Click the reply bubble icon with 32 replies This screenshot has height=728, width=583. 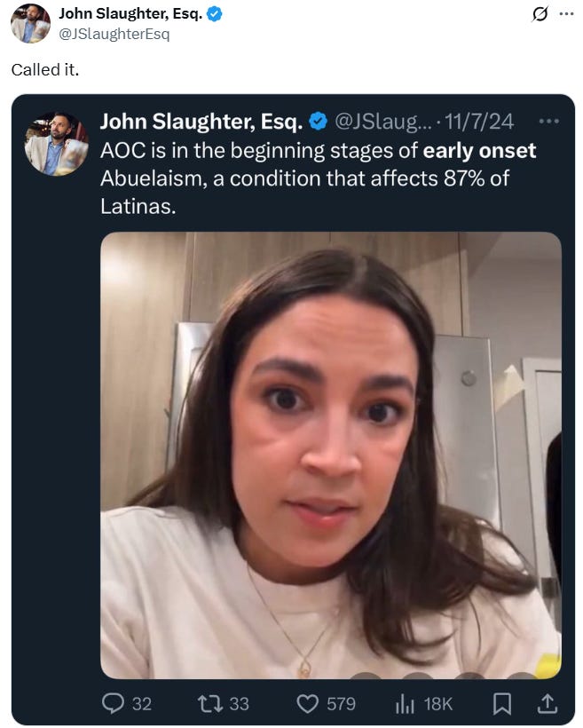pyautogui.click(x=113, y=703)
